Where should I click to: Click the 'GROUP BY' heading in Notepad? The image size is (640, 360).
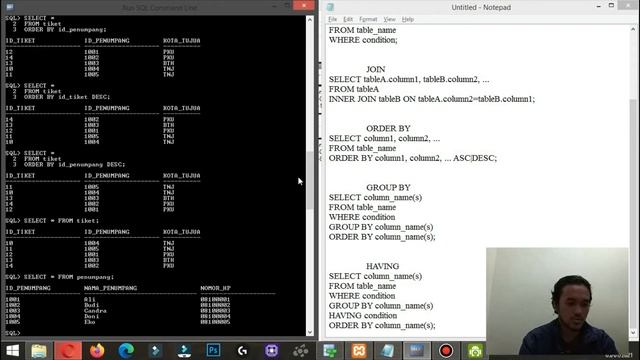click(x=388, y=187)
